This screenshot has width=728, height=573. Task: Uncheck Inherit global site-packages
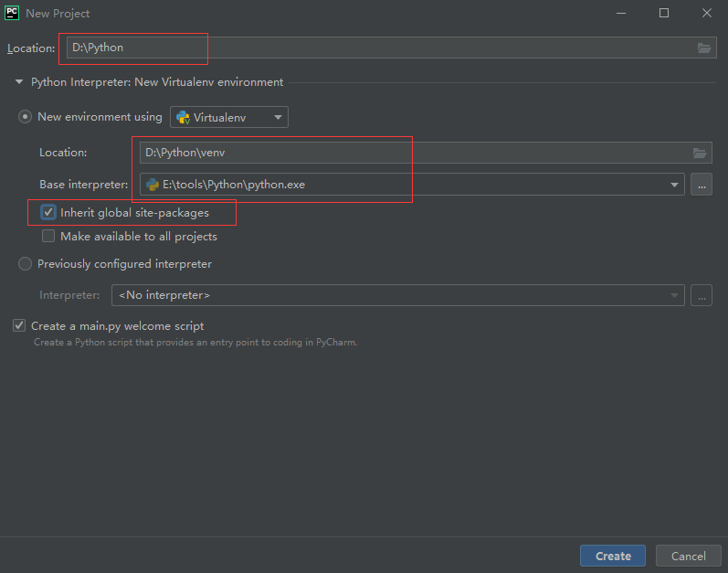pos(48,213)
